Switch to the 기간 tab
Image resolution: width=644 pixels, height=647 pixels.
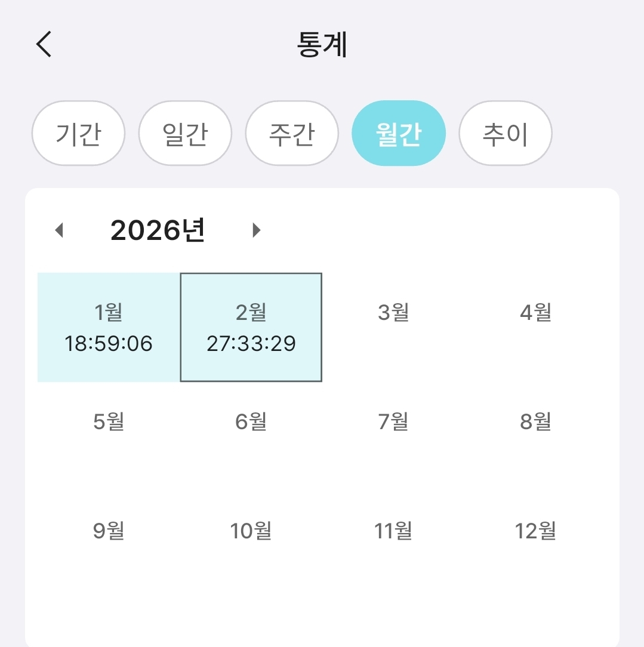[78, 134]
